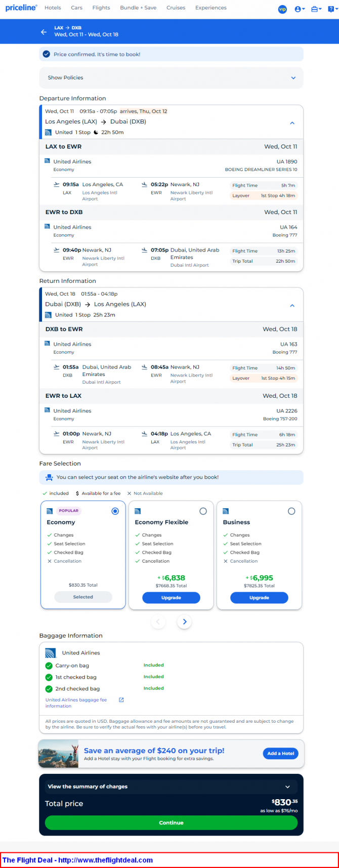Open United Airlines baggage fee information link
Image resolution: width=339 pixels, height=868 pixels.
(x=76, y=703)
